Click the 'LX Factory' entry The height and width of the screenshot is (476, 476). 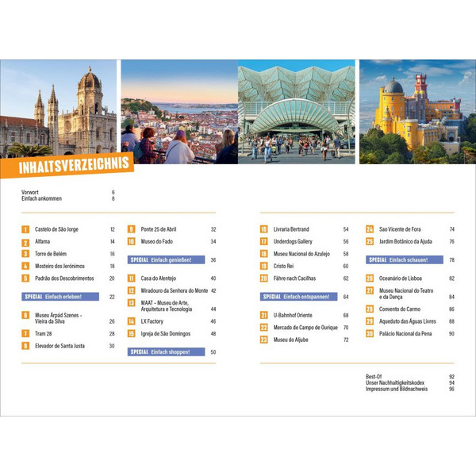pyautogui.click(x=152, y=321)
